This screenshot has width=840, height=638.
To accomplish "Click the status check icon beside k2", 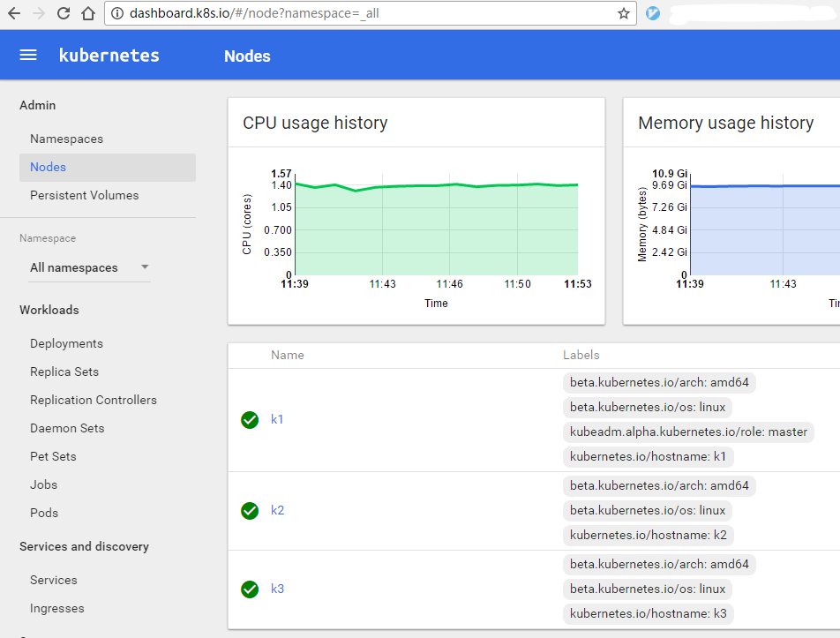I will [250, 510].
